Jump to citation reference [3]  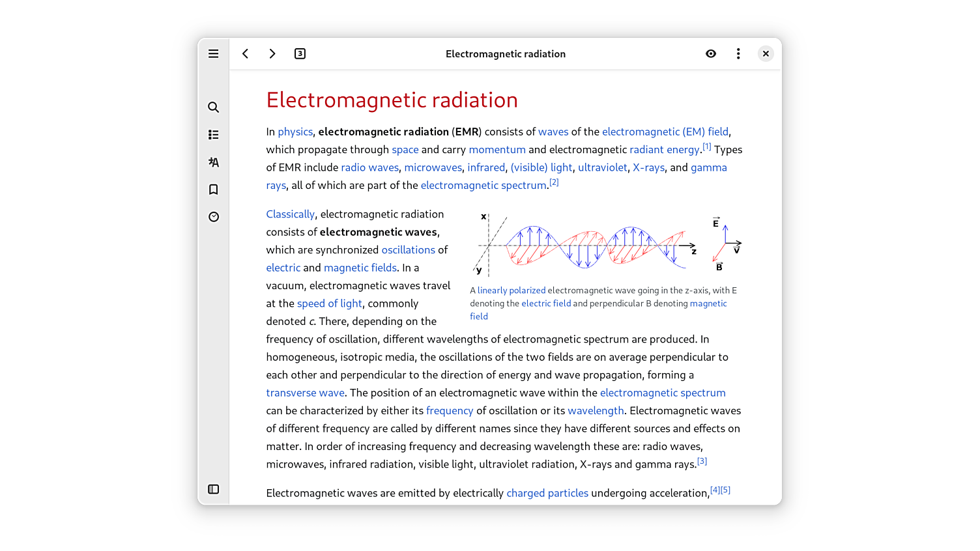pyautogui.click(x=702, y=461)
